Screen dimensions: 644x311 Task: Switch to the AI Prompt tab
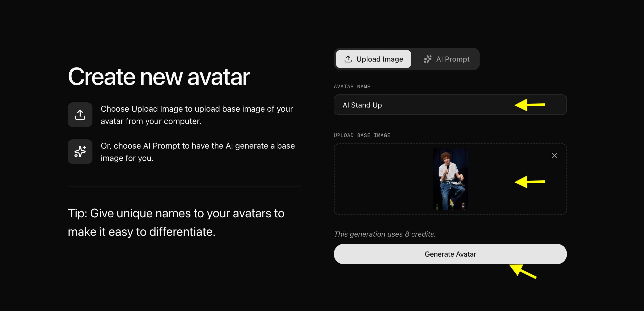[x=447, y=59]
